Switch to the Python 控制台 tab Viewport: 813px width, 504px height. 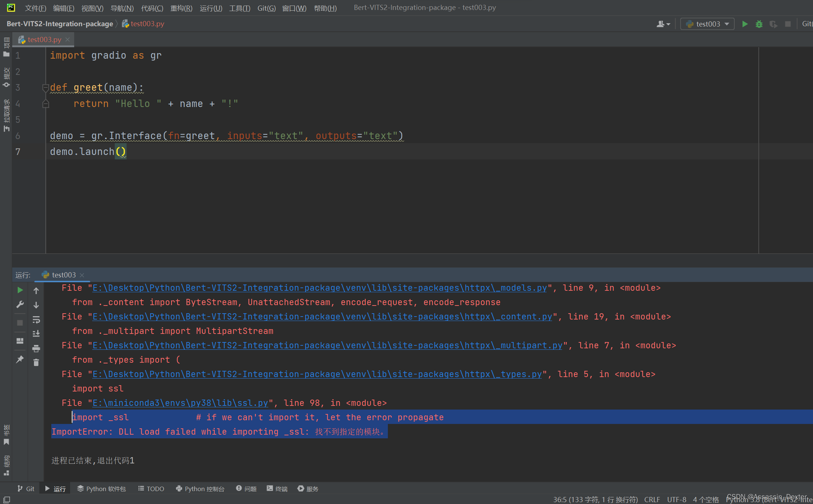(200, 489)
